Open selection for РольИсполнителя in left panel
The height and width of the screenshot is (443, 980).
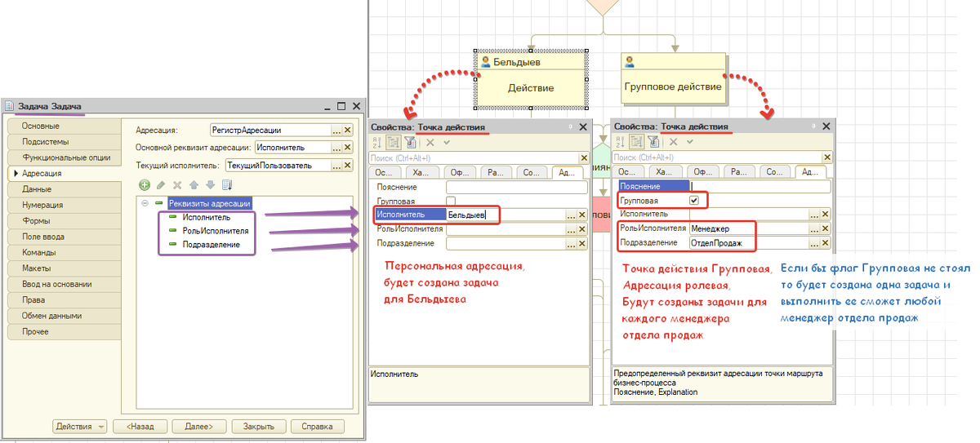(x=572, y=229)
